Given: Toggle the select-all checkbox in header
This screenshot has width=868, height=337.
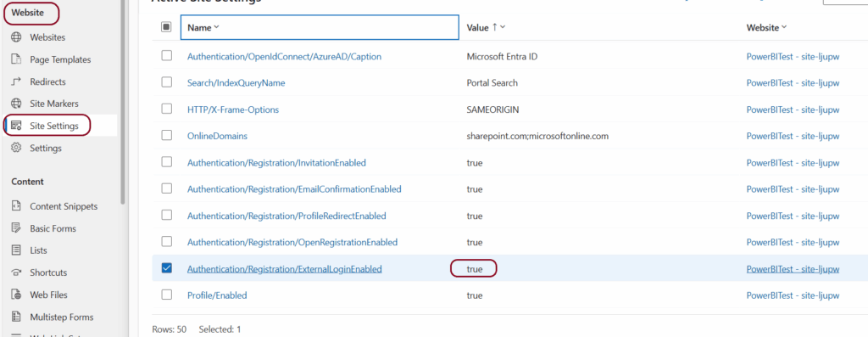Looking at the screenshot, I should [166, 26].
